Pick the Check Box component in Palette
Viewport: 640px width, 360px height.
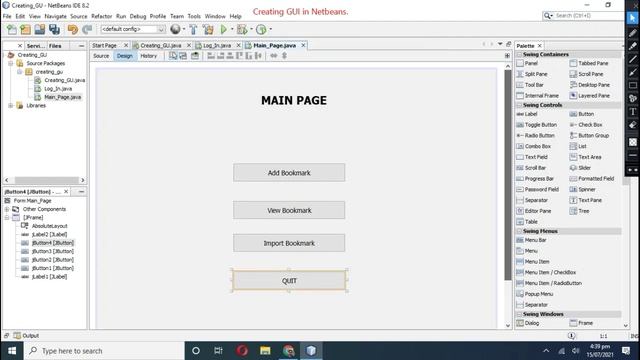click(586, 125)
